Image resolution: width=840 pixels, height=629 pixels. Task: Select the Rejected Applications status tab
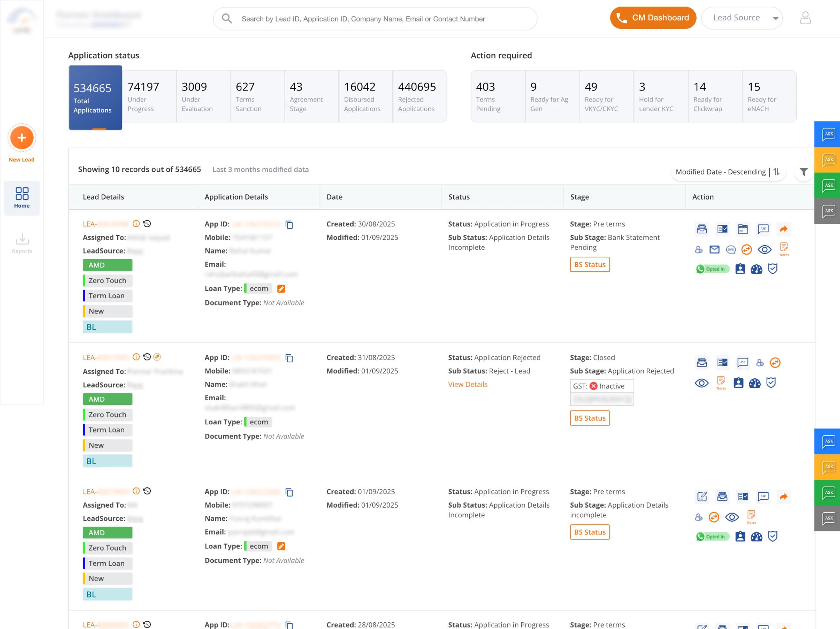point(419,96)
